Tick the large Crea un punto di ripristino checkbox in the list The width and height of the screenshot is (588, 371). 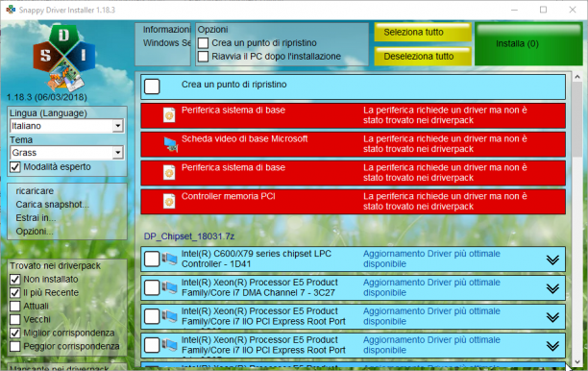152,87
